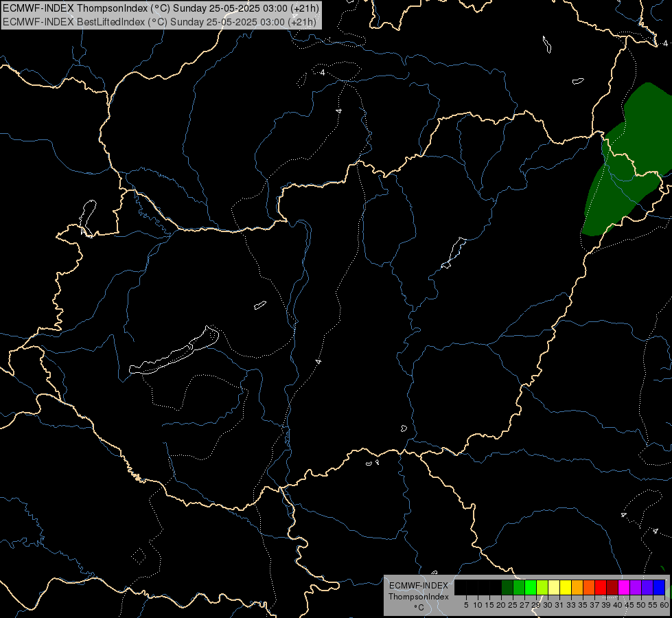Screen dimensions: 672x618
Task: Click the legend tick value 30
Action: pyautogui.click(x=548, y=605)
